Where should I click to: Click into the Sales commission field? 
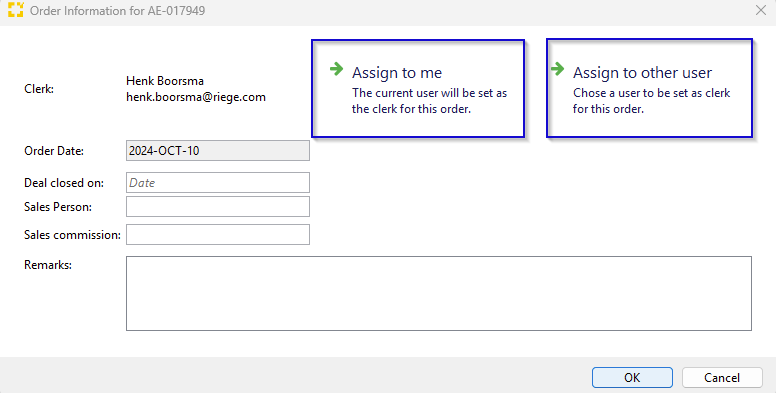click(x=218, y=235)
